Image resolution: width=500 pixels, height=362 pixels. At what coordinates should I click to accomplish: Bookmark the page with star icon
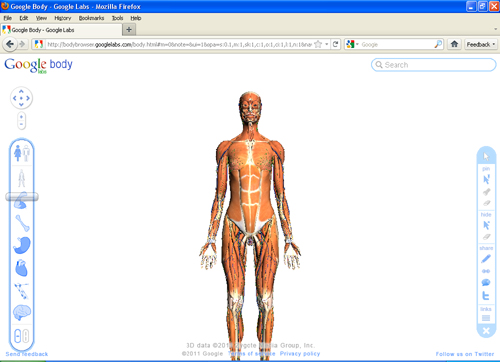point(318,44)
